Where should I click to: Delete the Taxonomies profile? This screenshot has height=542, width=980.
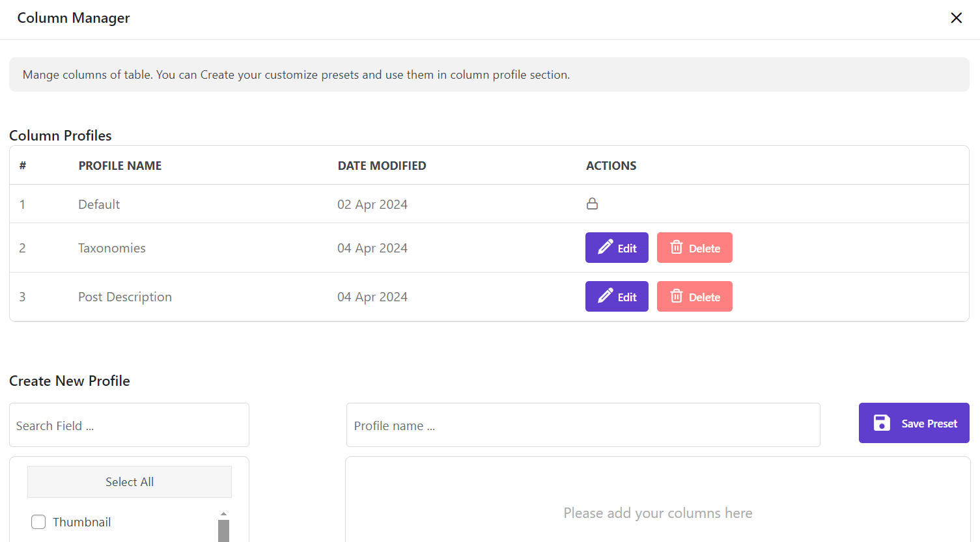pos(695,248)
